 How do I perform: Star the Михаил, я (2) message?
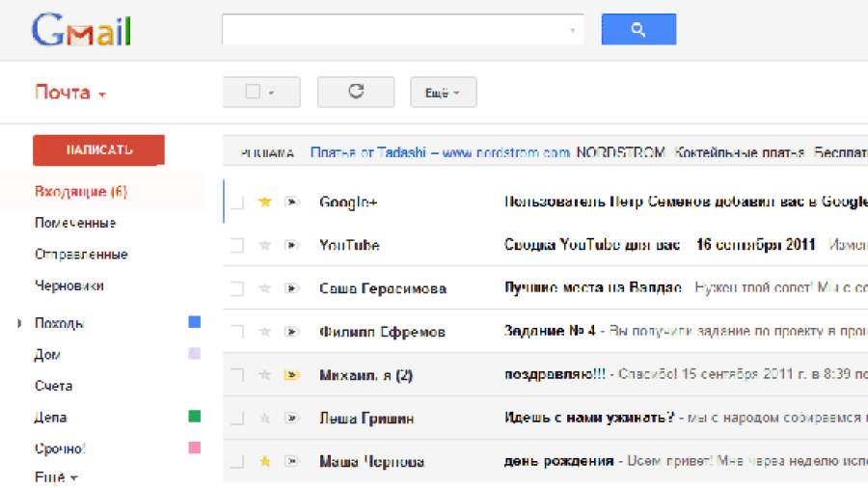click(264, 374)
